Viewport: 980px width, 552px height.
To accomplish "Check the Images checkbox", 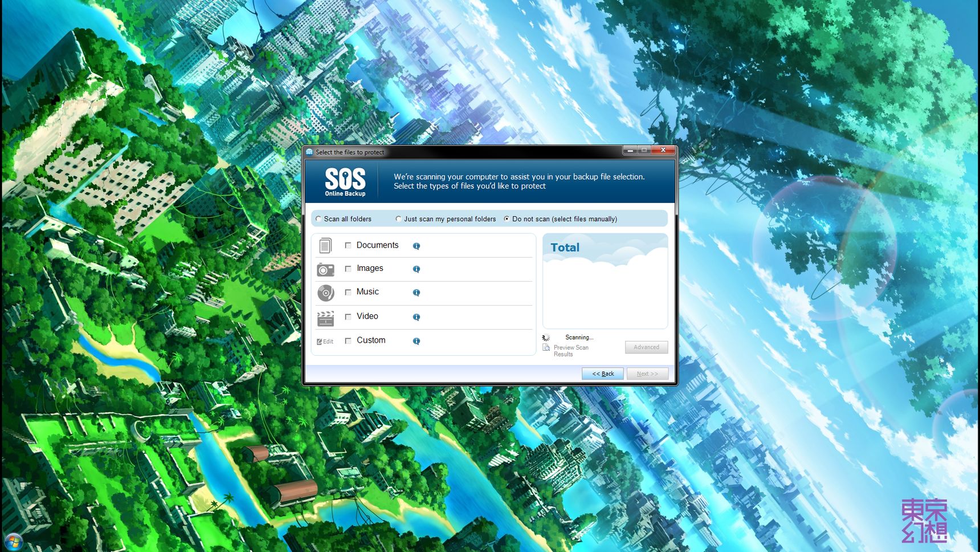I will pos(348,269).
